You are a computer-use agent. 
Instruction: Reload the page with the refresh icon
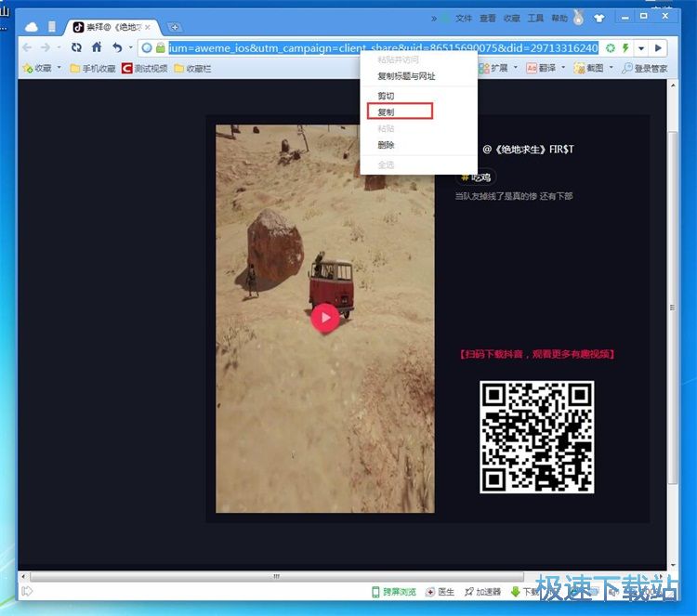[76, 47]
